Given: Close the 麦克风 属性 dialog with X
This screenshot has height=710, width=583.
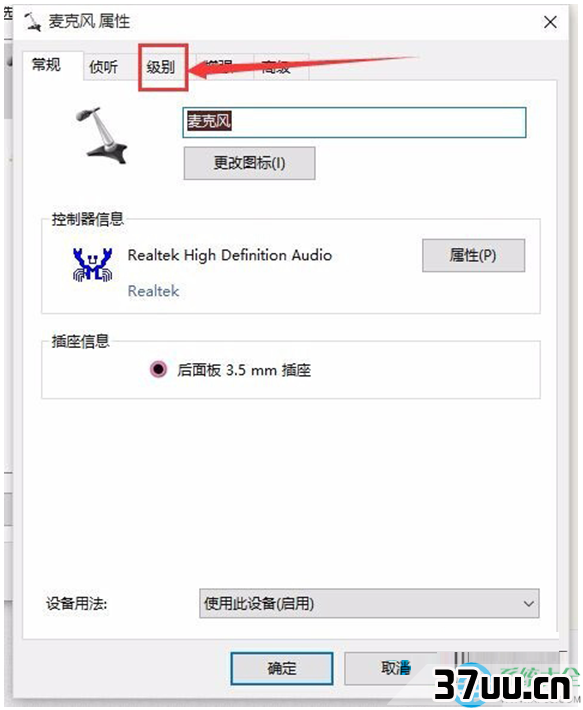Looking at the screenshot, I should click(x=550, y=22).
